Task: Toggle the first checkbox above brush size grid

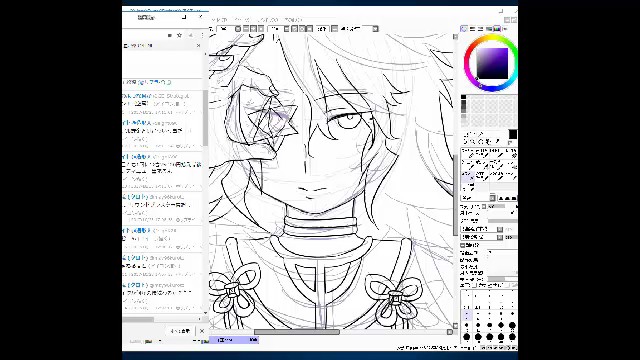Action: coord(474,285)
